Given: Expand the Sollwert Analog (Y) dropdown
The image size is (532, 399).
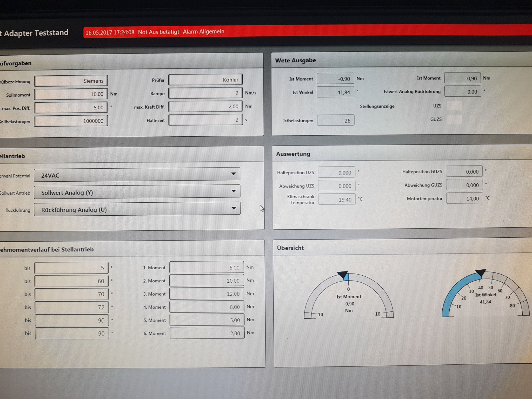Looking at the screenshot, I should click(137, 192).
